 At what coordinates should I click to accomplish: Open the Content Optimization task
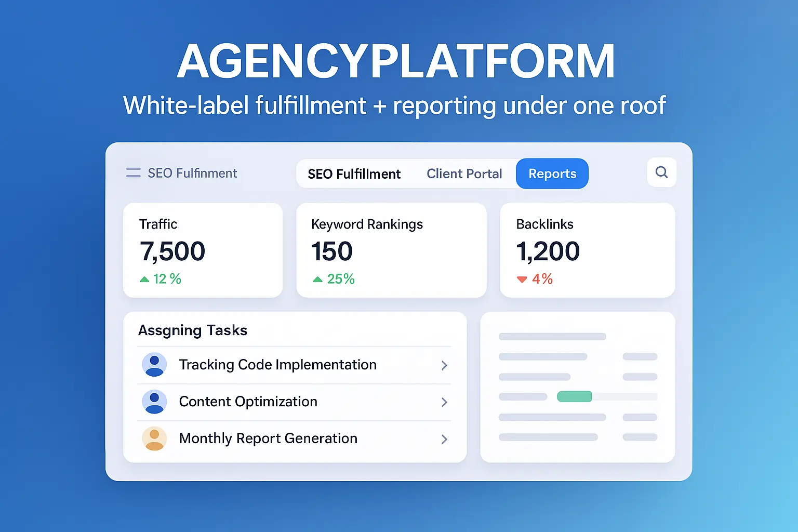248,402
